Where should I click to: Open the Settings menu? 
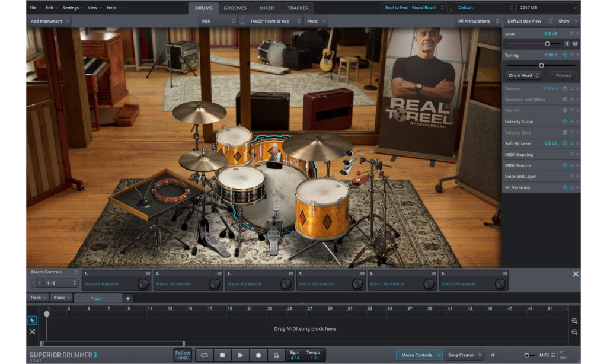click(72, 8)
